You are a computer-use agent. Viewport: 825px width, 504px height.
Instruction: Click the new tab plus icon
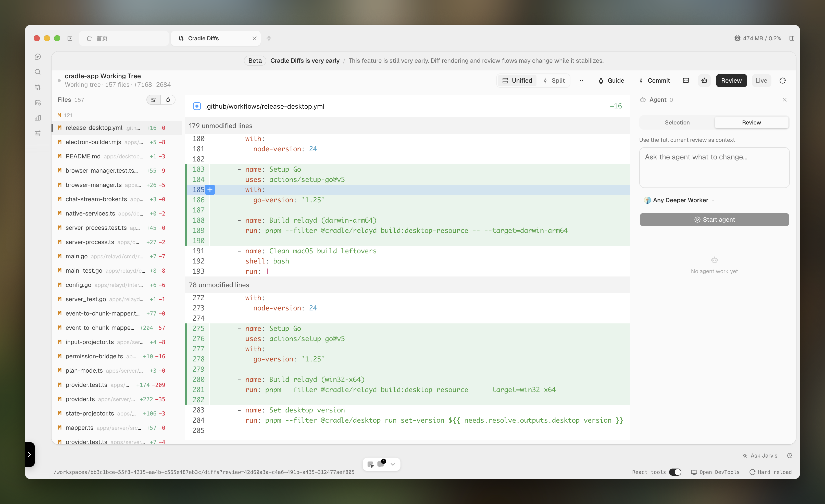269,38
